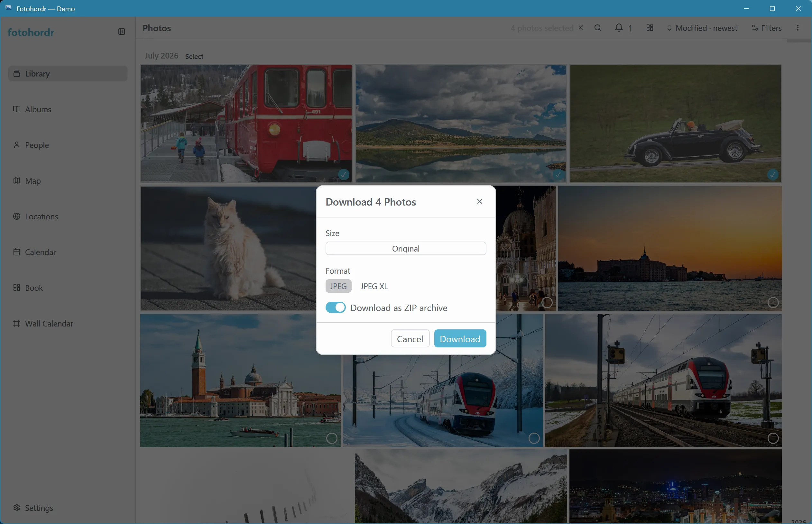Go to the People page
Image resolution: width=812 pixels, height=524 pixels.
click(68, 145)
